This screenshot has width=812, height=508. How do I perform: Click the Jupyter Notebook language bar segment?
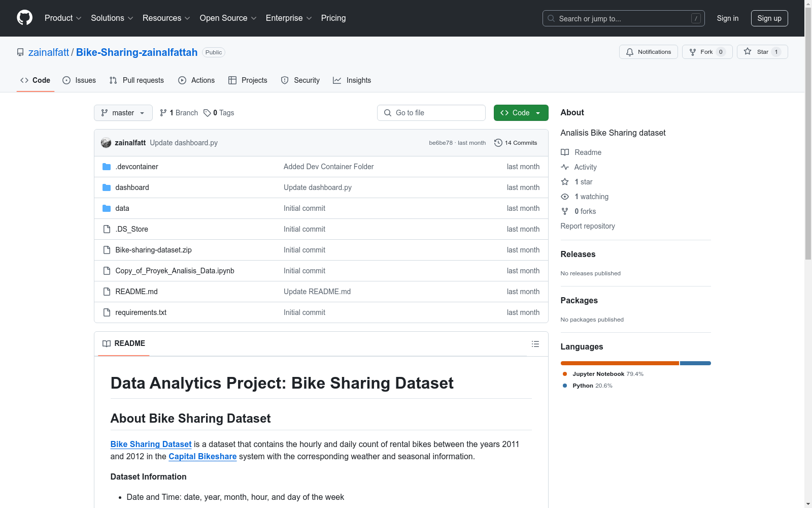click(620, 363)
